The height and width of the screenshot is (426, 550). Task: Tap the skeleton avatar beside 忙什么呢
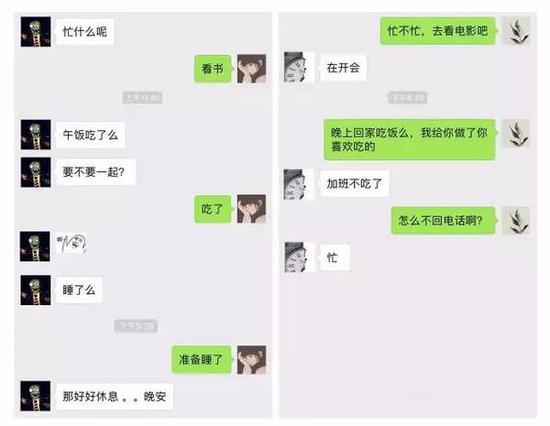(x=36, y=32)
